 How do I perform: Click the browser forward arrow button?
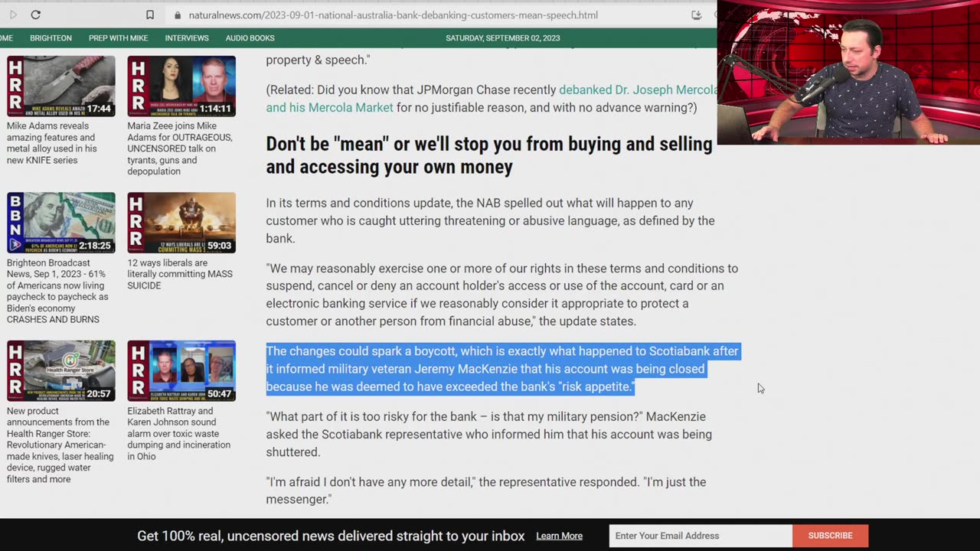coord(13,15)
